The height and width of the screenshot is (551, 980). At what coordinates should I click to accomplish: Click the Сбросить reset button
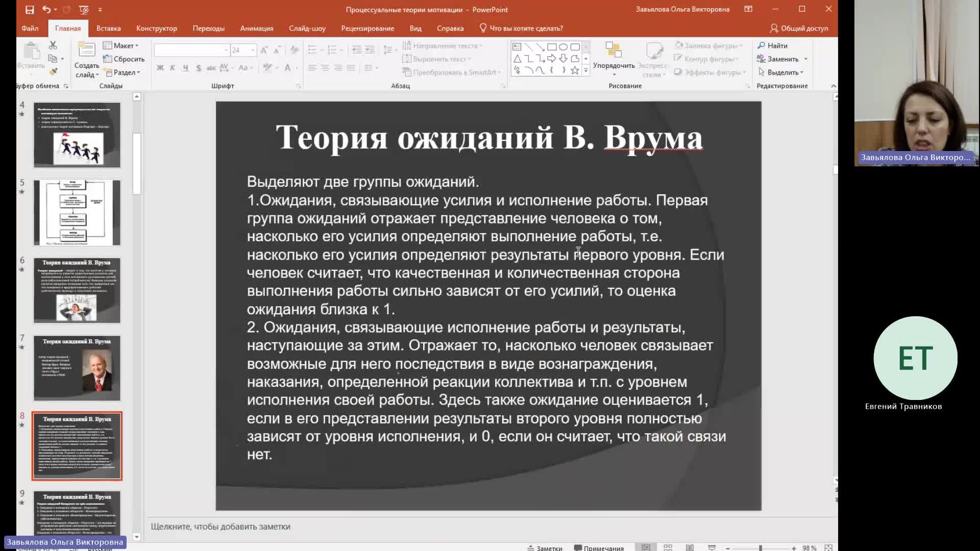124,59
